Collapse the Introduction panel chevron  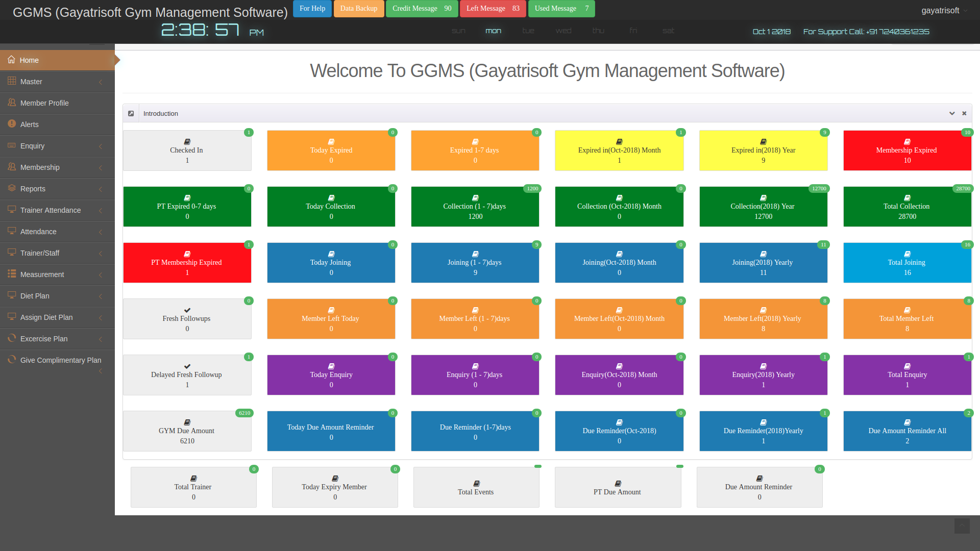point(952,113)
